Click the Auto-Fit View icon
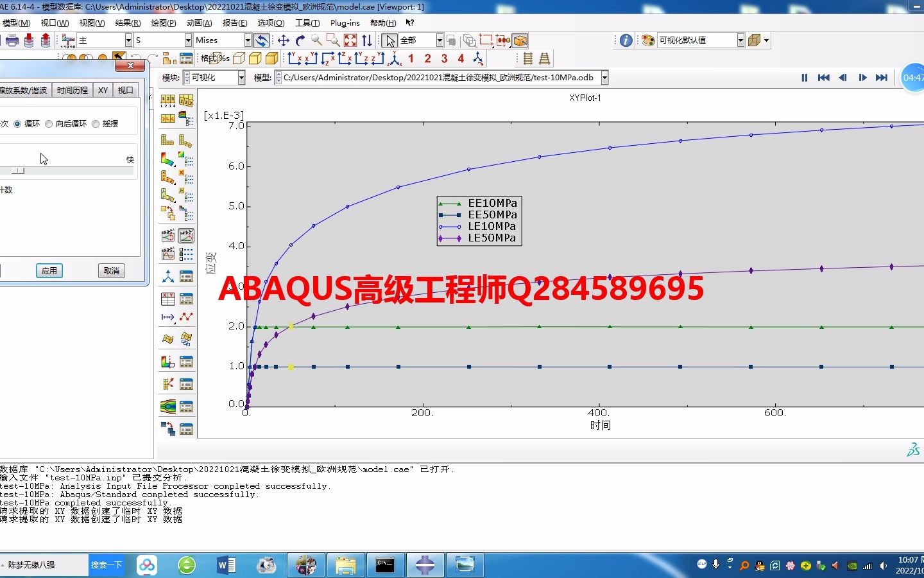The width and height of the screenshot is (924, 578). [x=350, y=40]
